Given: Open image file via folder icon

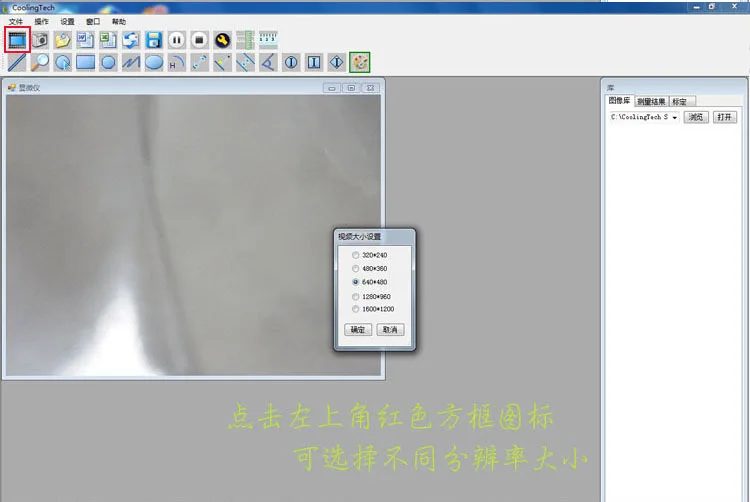Looking at the screenshot, I should click(63, 40).
